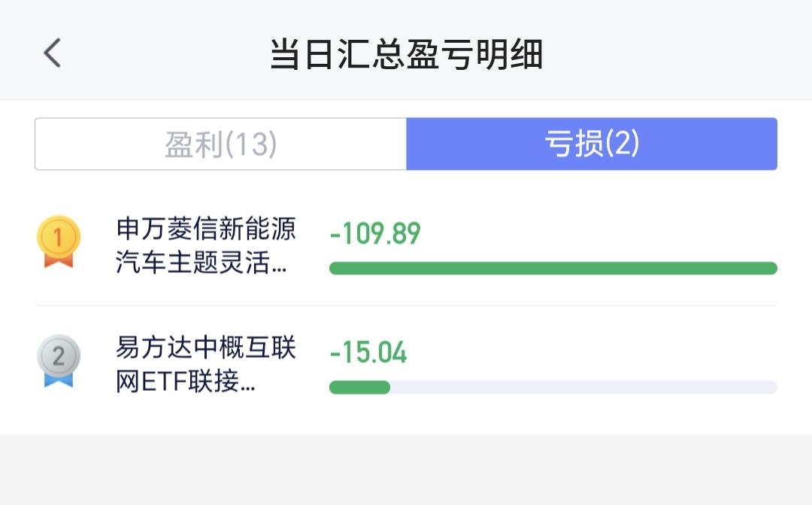Tap the 易方达中概互联 first line text
Image resolution: width=812 pixels, height=505 pixels.
[206, 347]
